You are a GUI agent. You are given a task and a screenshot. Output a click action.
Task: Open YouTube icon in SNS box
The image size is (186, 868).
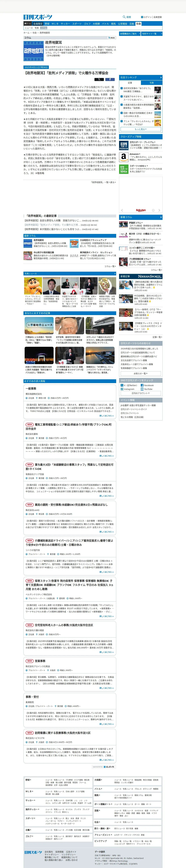click(142, 389)
